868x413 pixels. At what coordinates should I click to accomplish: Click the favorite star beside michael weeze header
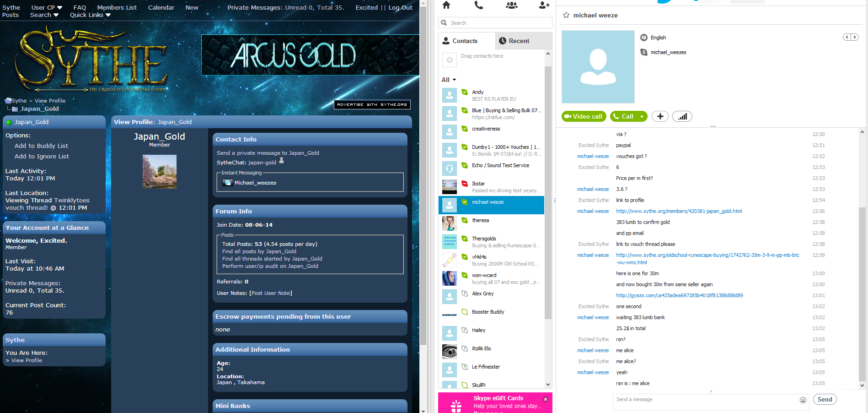coord(566,15)
